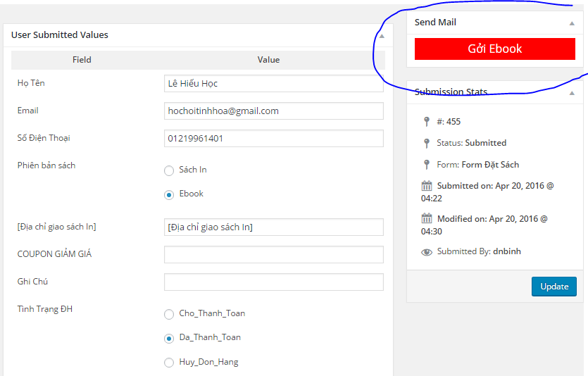Click the Value column header
This screenshot has height=376, width=588.
pos(268,60)
